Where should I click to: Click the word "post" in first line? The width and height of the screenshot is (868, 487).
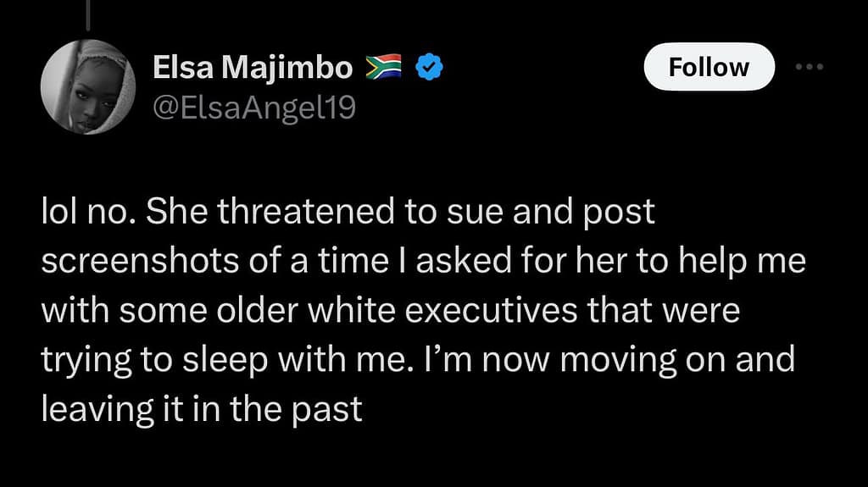click(621, 213)
